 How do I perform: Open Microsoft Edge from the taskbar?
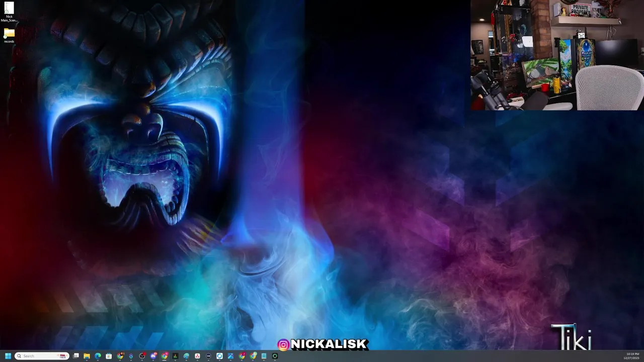coord(98,356)
